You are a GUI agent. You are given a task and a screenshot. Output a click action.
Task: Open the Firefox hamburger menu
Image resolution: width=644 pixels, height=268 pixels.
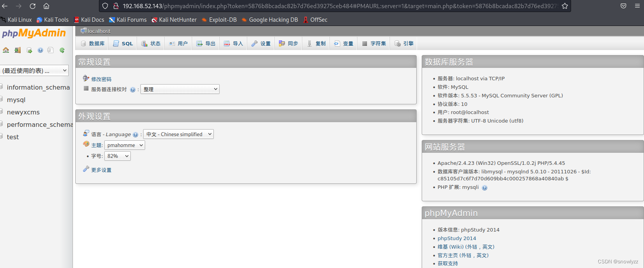637,6
